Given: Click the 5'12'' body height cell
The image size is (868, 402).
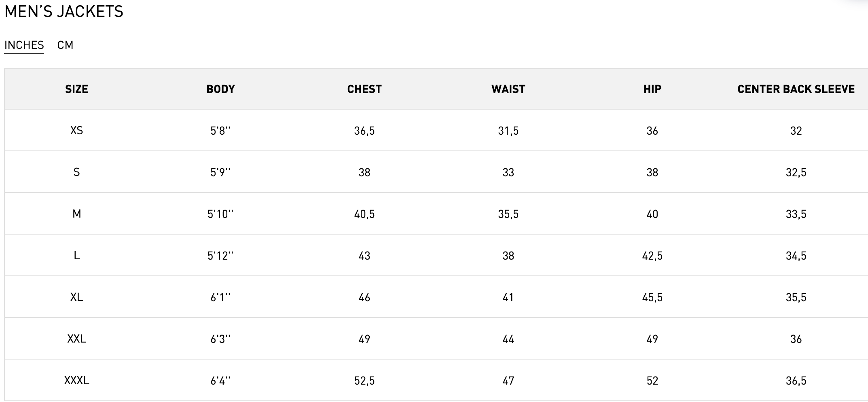Looking at the screenshot, I should click(220, 256).
